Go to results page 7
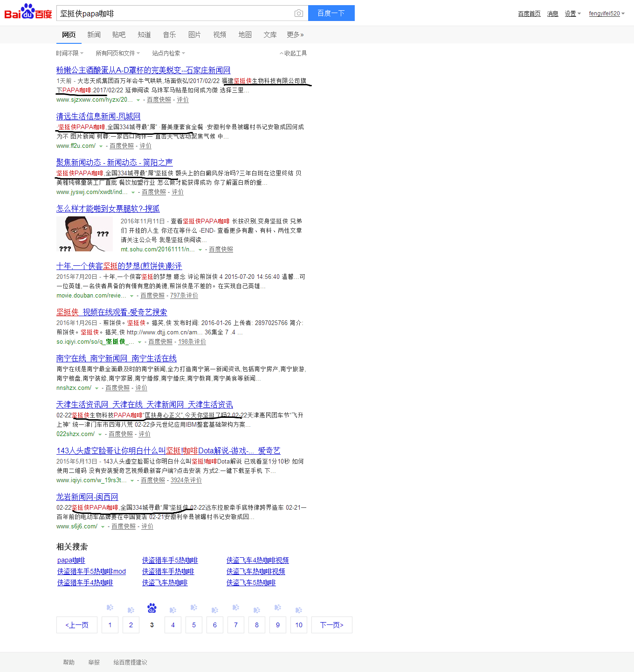 pos(236,625)
